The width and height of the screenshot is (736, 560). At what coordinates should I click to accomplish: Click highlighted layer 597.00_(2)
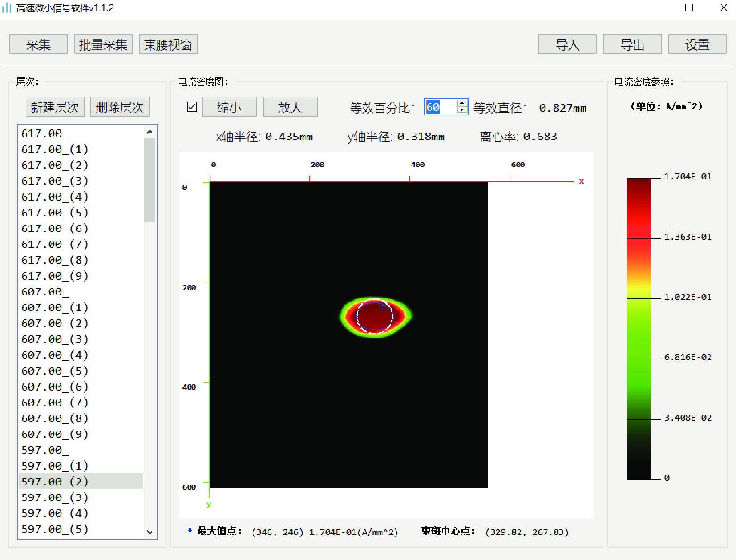point(81,481)
